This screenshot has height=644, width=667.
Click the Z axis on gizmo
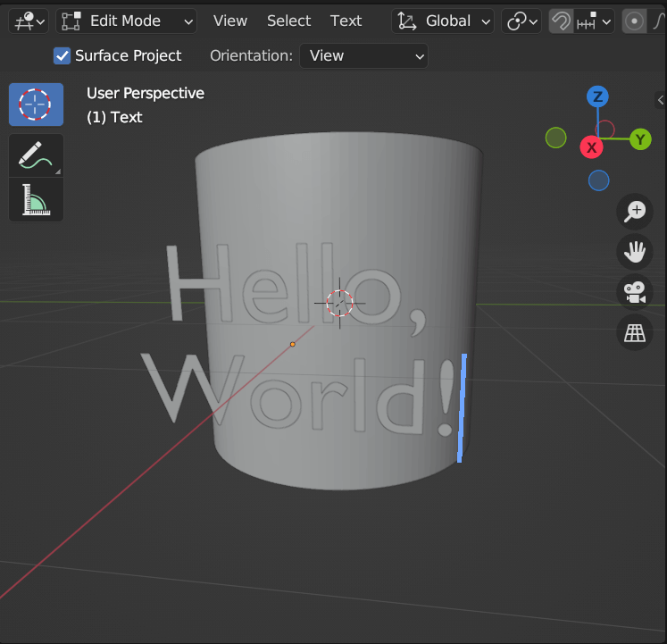597,96
